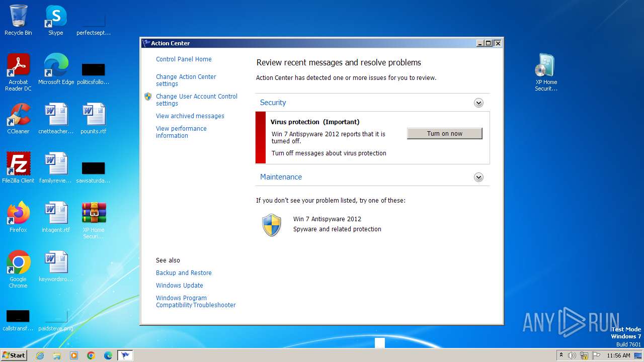Select the XP Home Securit installer icon at right
Screen dimensions: 644x362
pos(546,72)
